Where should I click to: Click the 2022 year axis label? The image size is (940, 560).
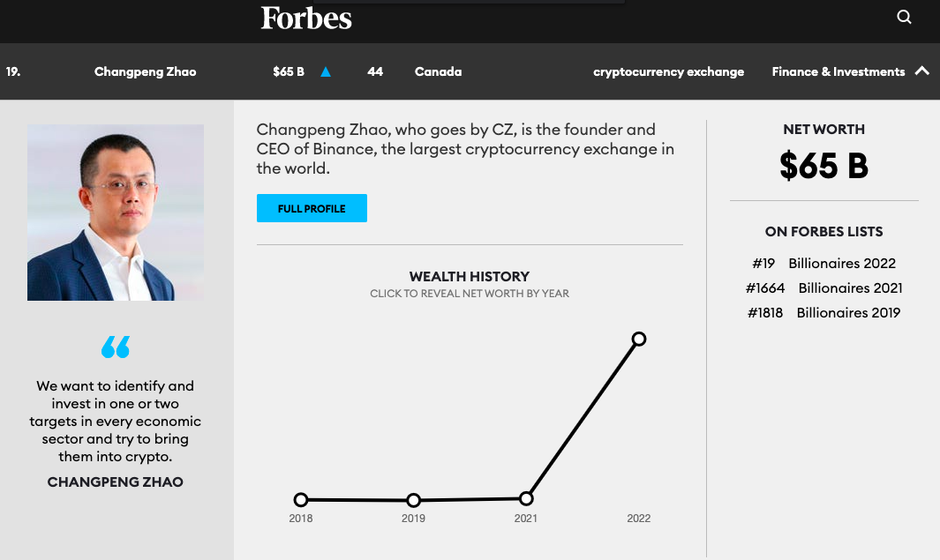tap(638, 519)
